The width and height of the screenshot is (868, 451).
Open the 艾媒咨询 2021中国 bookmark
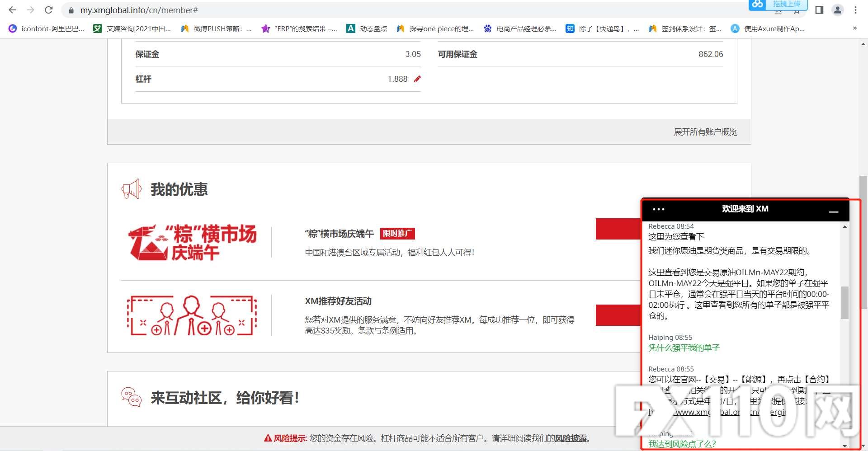(132, 28)
